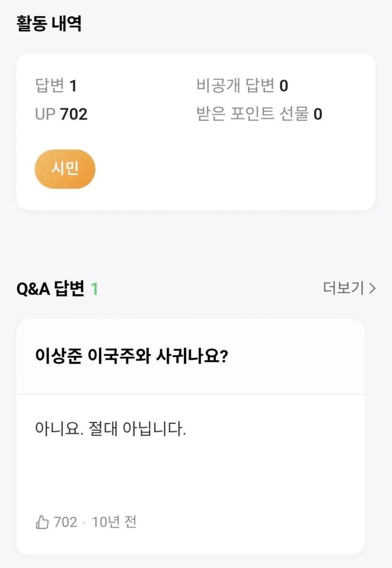
Task: Click the chevron arrow beside 더보기
Action: (373, 289)
